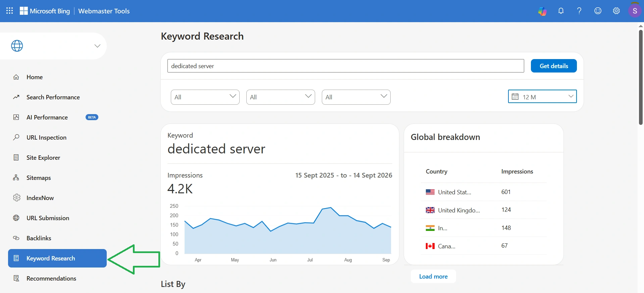Open Sitemaps page
644x293 pixels.
coord(39,178)
